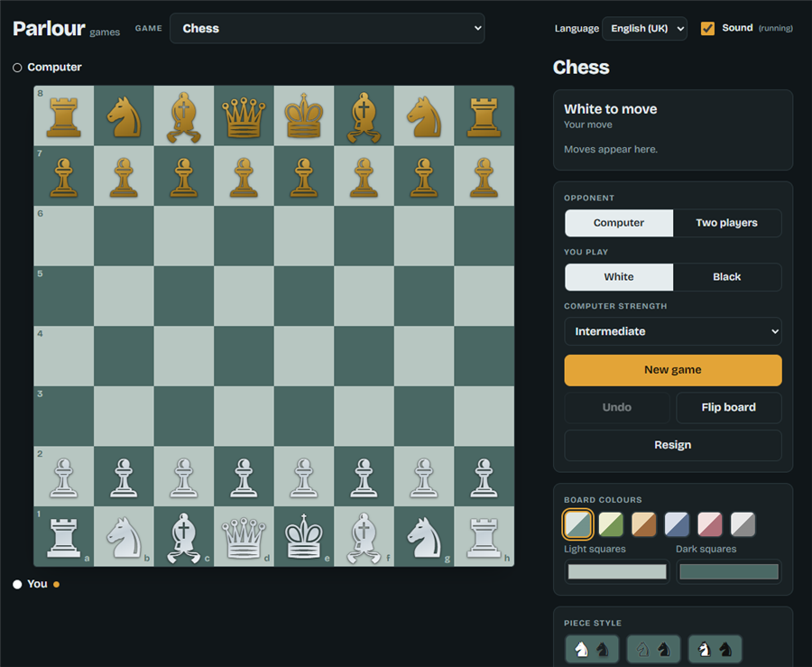Screen dimensions: 812x667
Task: Select the green-teal board colour preset
Action: (577, 524)
